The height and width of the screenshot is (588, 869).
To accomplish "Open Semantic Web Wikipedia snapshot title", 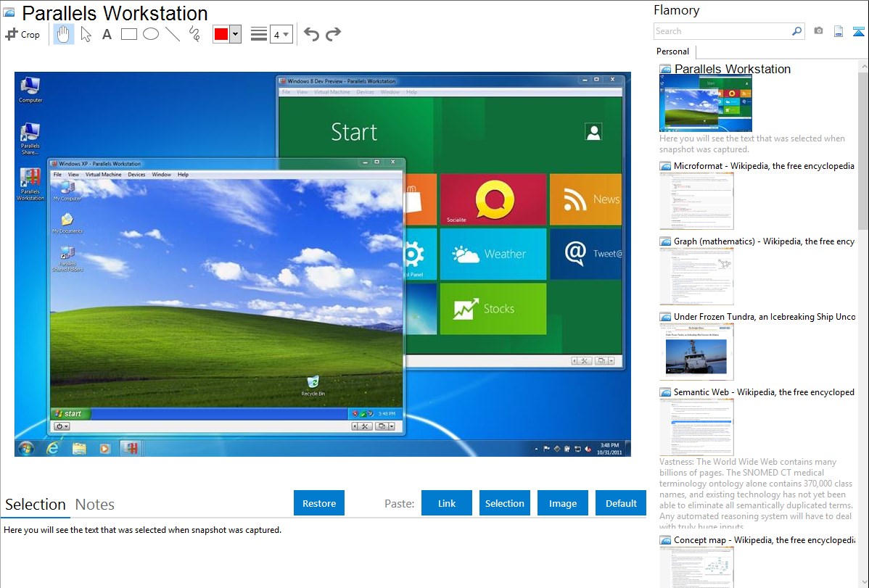I will point(764,392).
